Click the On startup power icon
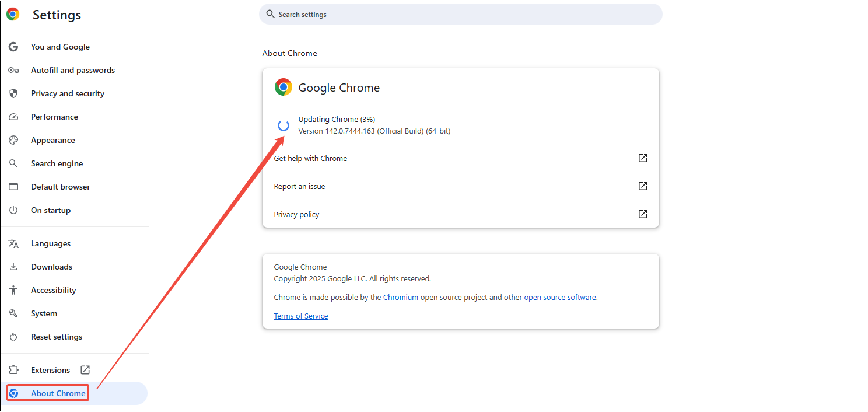This screenshot has width=868, height=412. (13, 210)
